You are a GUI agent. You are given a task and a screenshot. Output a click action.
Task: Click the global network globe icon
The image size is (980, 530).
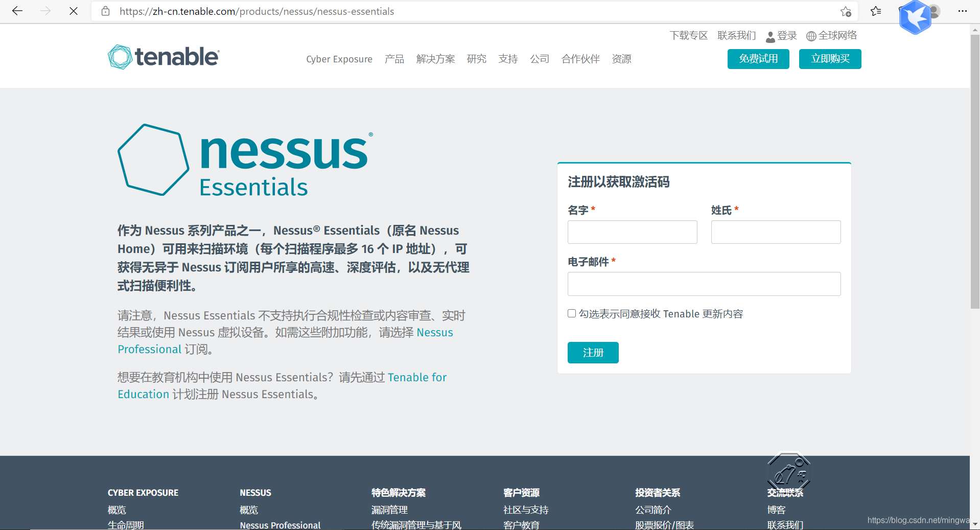tap(811, 36)
